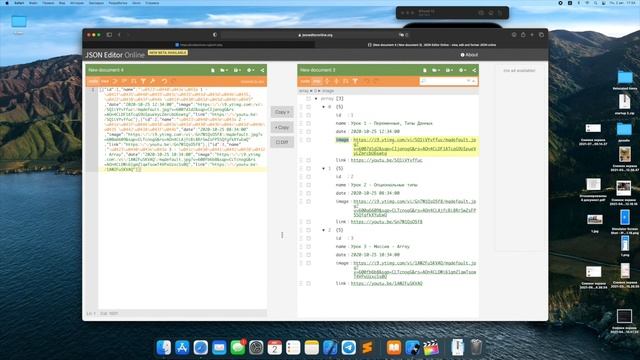Add a new Safari tab with the plus icon
This screenshot has height=360, width=640.
point(532,35)
